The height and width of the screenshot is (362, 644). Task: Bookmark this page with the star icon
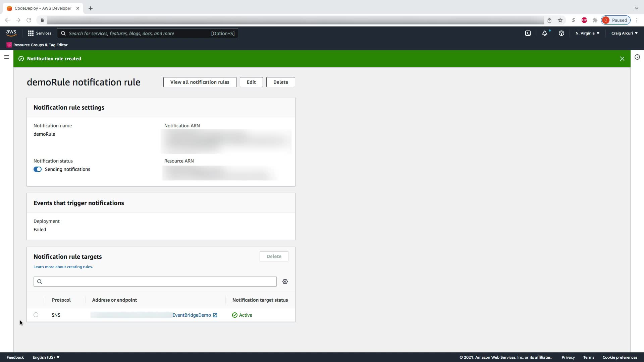pos(560,20)
